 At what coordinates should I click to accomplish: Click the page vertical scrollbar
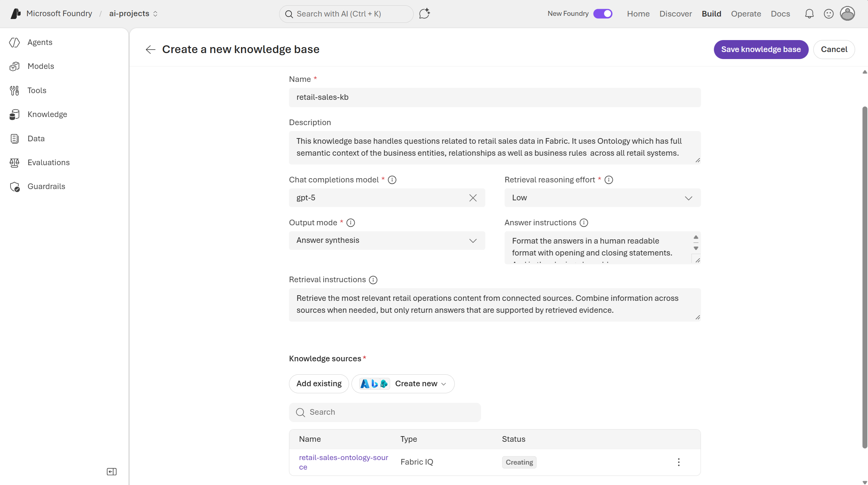864,277
